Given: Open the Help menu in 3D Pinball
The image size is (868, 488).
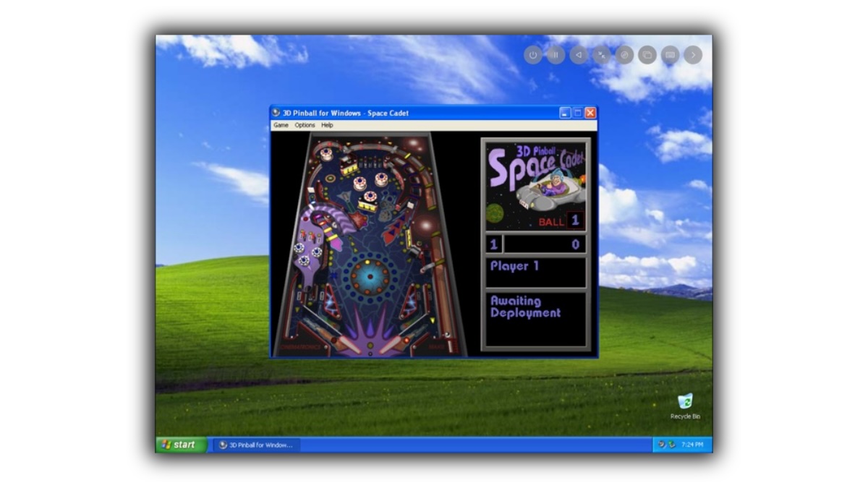Looking at the screenshot, I should 327,125.
